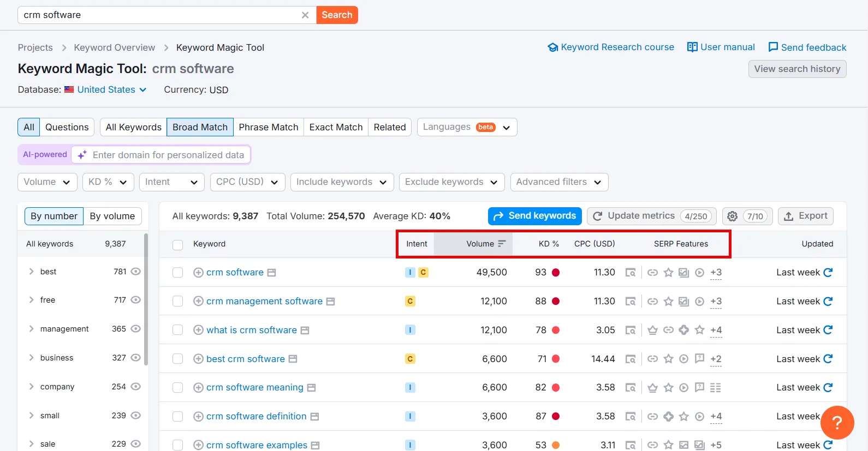Open View search history
Viewport: 868px width, 451px height.
[797, 69]
